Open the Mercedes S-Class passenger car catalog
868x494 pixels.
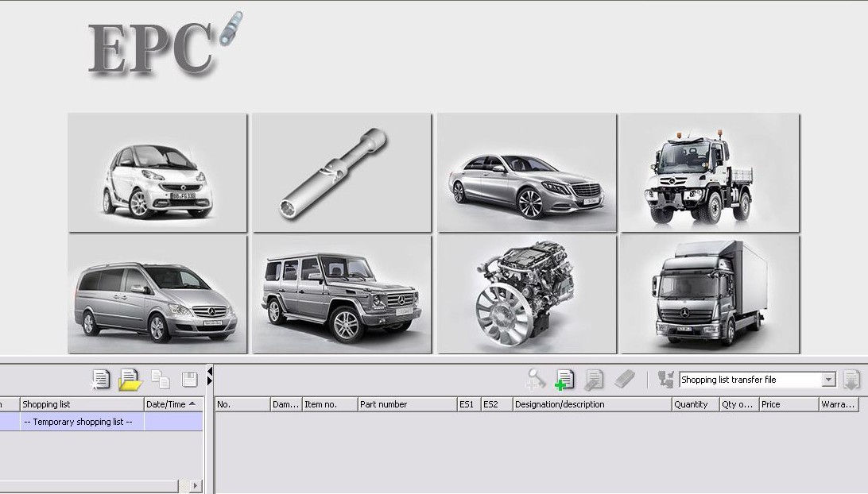526,172
